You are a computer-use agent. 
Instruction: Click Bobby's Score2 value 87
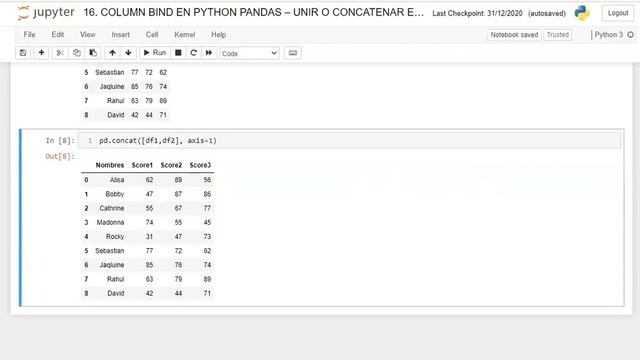click(x=178, y=194)
